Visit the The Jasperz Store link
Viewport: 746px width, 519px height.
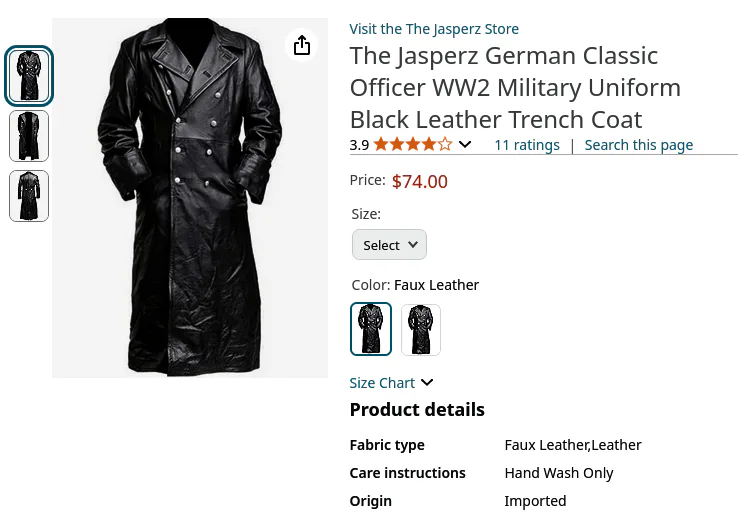click(x=434, y=29)
